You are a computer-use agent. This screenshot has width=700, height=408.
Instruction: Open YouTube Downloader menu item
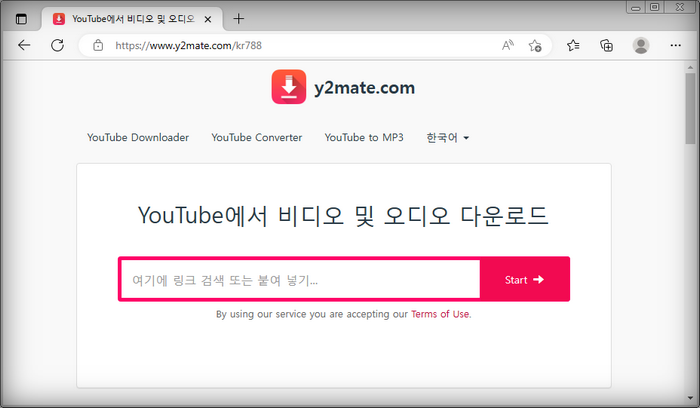pos(138,137)
